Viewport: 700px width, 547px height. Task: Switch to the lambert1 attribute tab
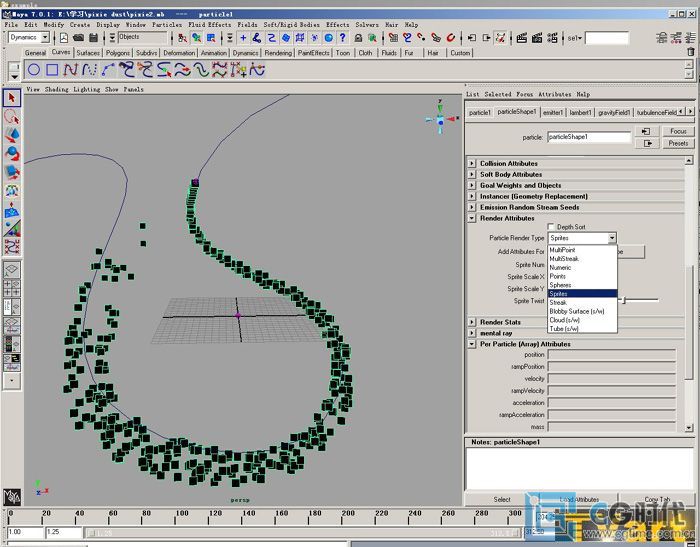click(x=580, y=113)
